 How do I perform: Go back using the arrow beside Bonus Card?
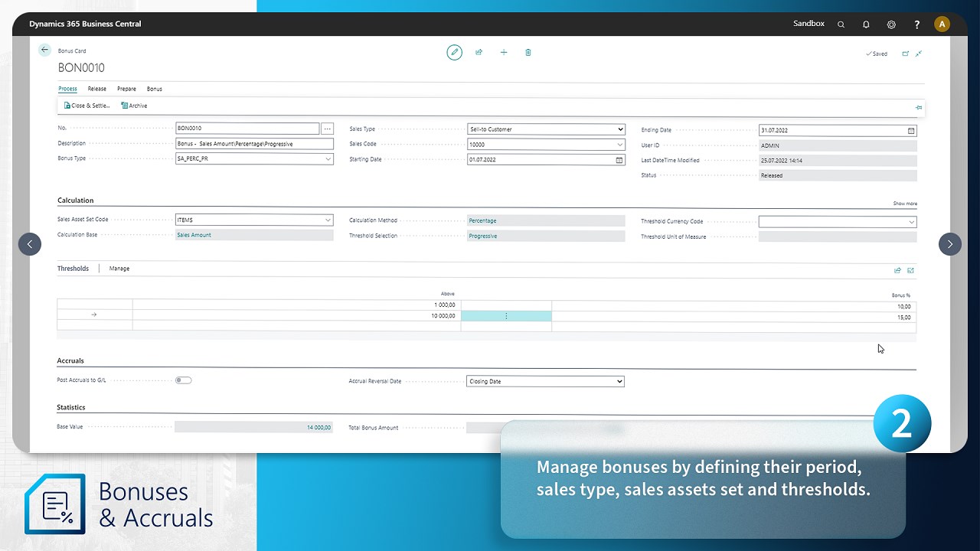(x=44, y=49)
